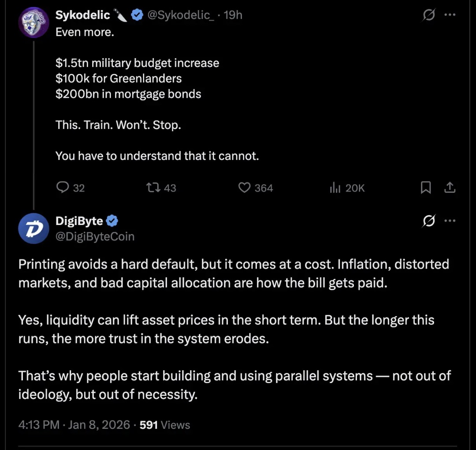Open DigiByte's profile avatar

[33, 229]
